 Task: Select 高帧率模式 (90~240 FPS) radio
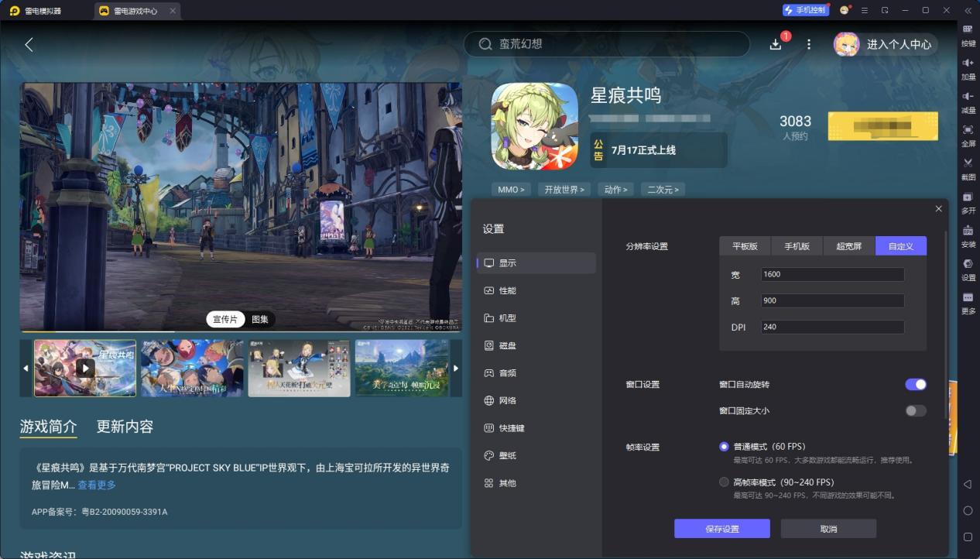click(724, 482)
